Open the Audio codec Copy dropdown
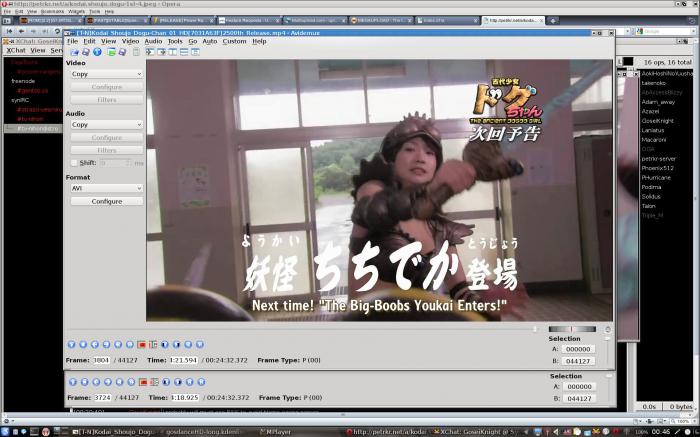 coord(107,125)
